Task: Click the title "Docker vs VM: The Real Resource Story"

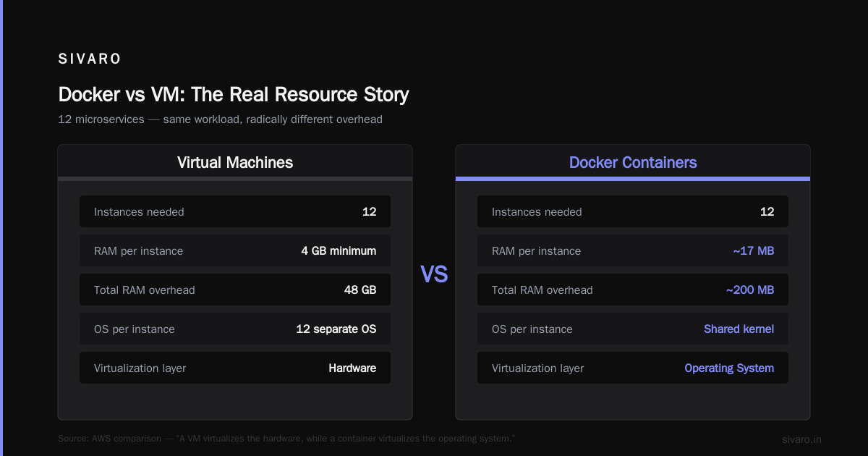Action: click(234, 94)
